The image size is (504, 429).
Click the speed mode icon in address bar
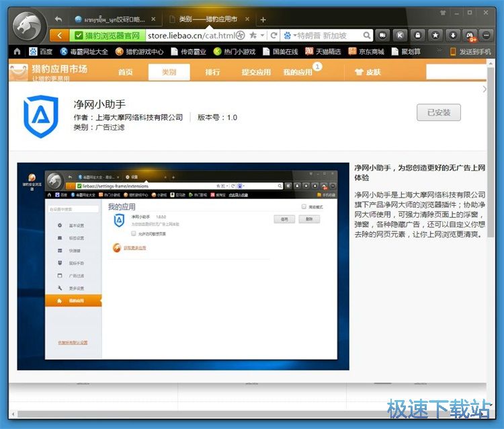coord(241,36)
